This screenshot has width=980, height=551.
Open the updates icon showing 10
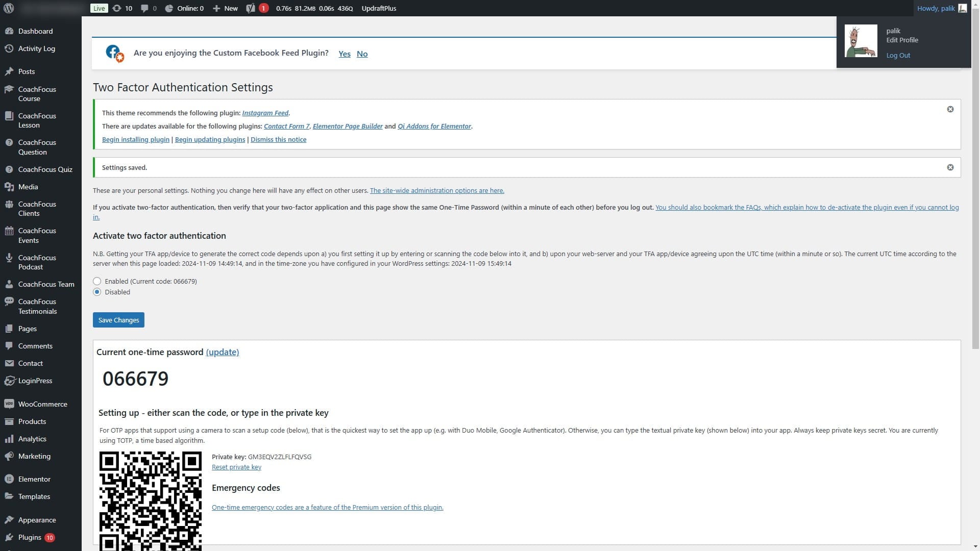[122, 8]
